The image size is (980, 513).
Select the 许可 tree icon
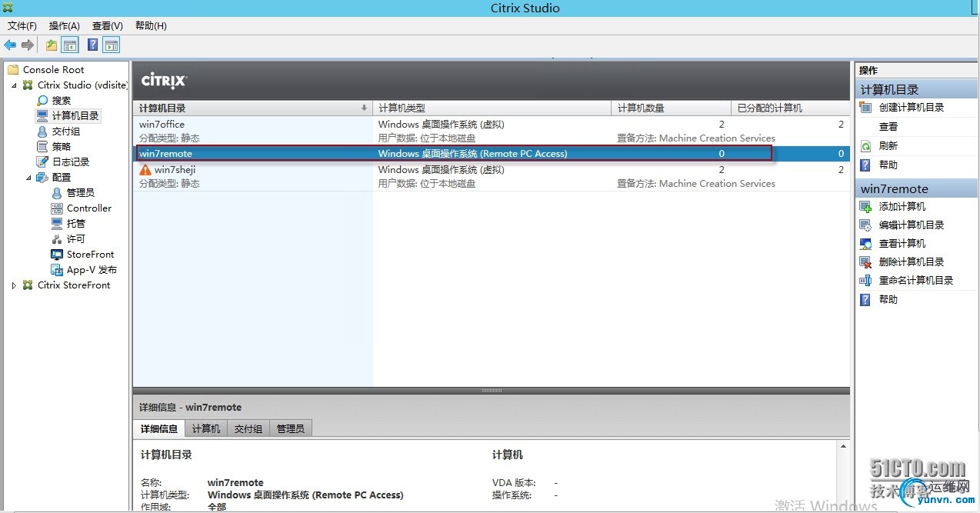coord(57,239)
